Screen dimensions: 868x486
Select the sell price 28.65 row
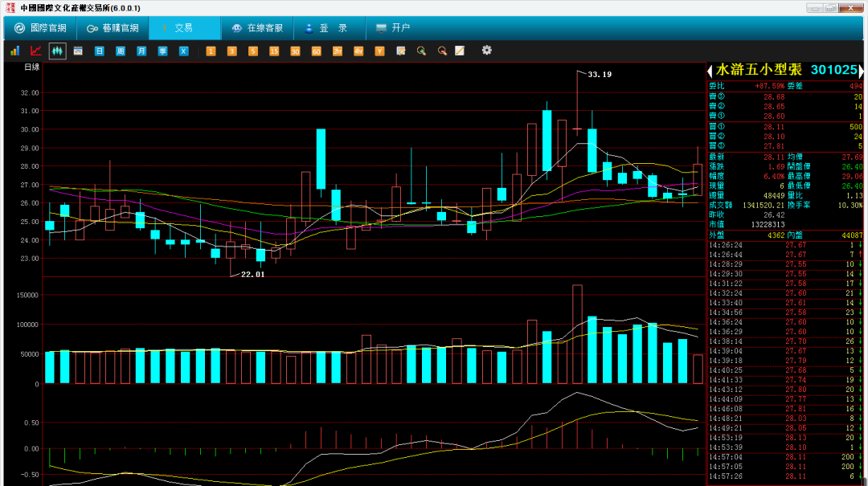[x=785, y=106]
